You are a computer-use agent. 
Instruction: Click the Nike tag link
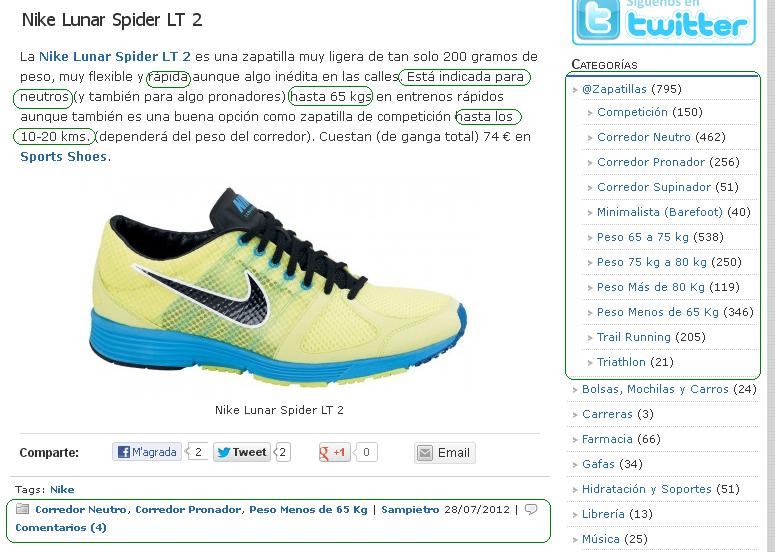point(62,489)
